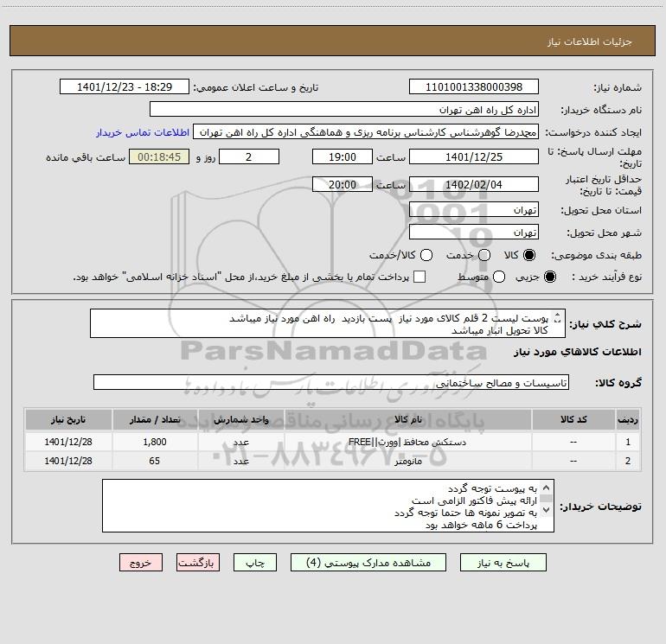Screen dimensions: 666x644
Task: Click the quantity cell 1,800
Action: (155, 442)
